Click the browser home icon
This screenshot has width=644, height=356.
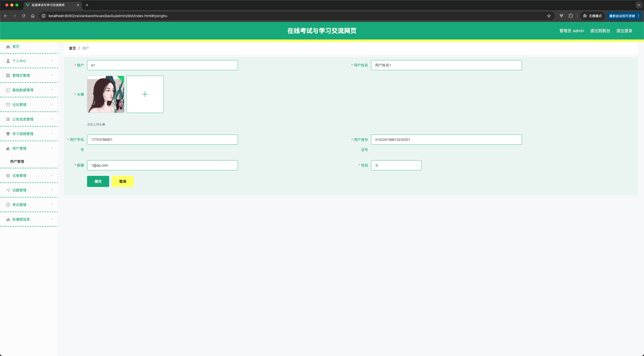(33, 16)
